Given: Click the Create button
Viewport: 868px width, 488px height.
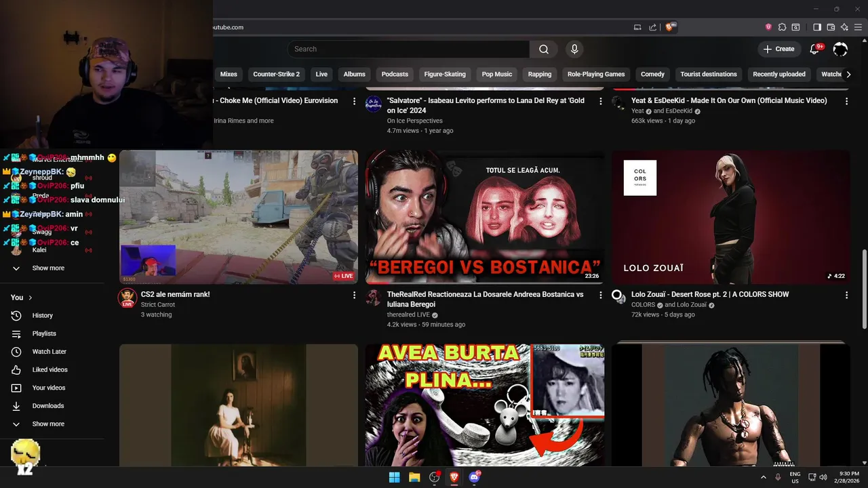Looking at the screenshot, I should (x=778, y=49).
